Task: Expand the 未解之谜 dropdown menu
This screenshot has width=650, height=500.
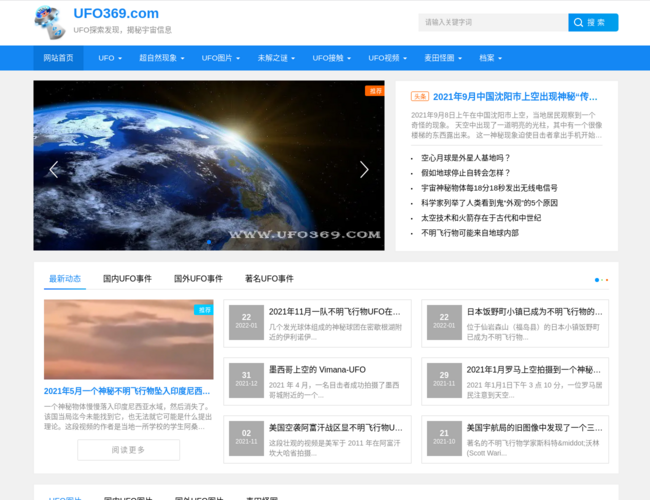Action: (x=276, y=58)
